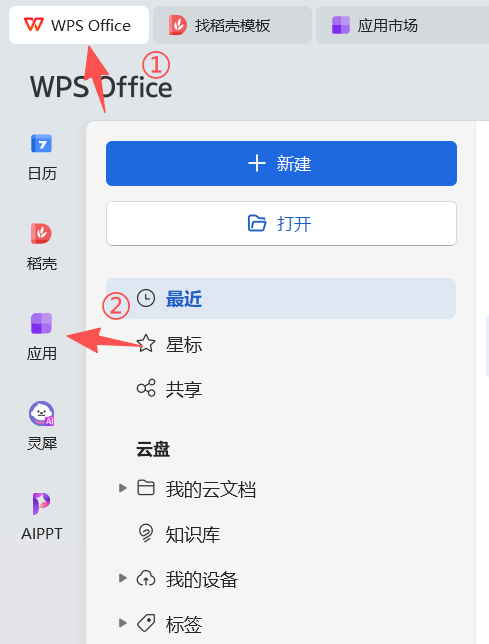Open the 应用 apps sidebar icon
Screen dimensions: 489x644
click(x=41, y=323)
